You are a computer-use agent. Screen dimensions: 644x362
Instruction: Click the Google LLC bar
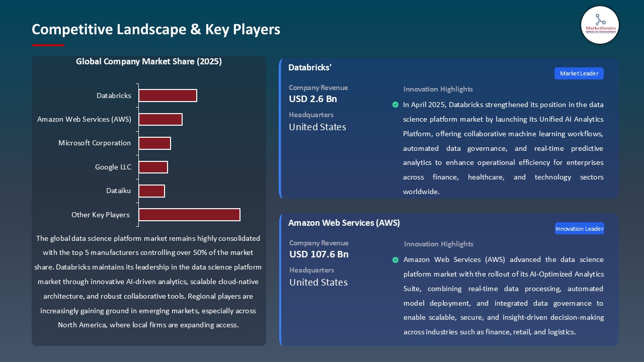(153, 166)
